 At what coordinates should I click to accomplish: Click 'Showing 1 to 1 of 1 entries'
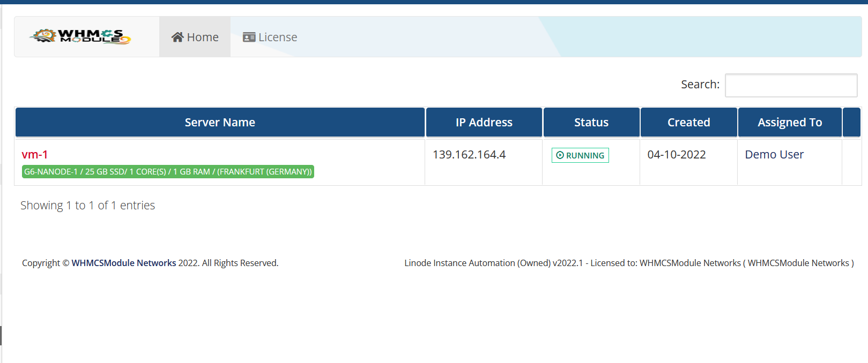[87, 205]
